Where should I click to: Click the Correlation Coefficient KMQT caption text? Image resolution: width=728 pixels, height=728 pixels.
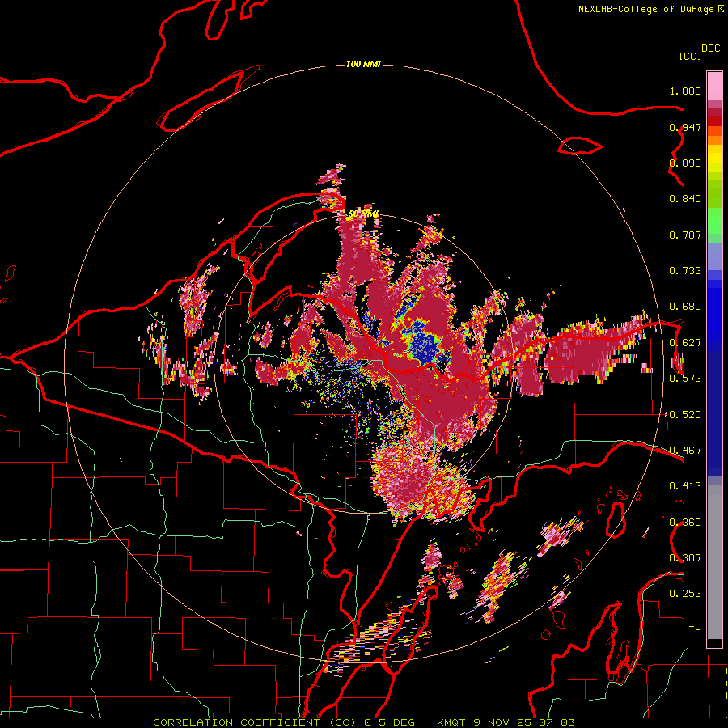pos(364,722)
